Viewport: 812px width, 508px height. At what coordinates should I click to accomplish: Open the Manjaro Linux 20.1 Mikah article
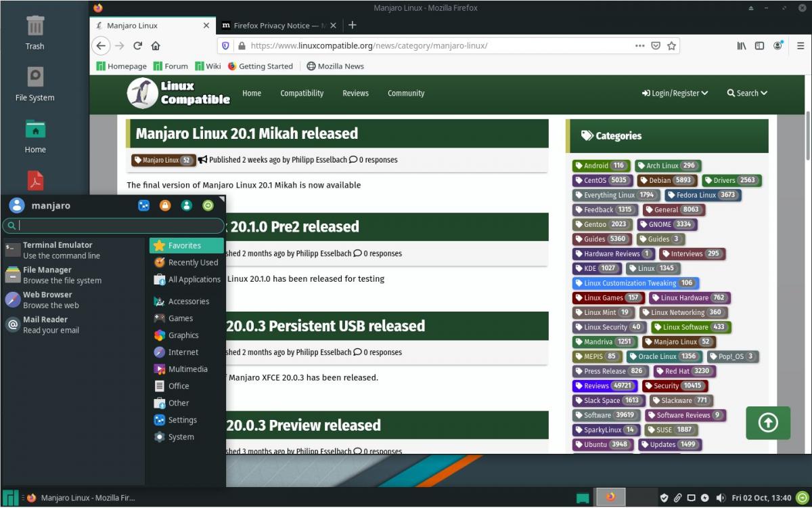pos(247,133)
